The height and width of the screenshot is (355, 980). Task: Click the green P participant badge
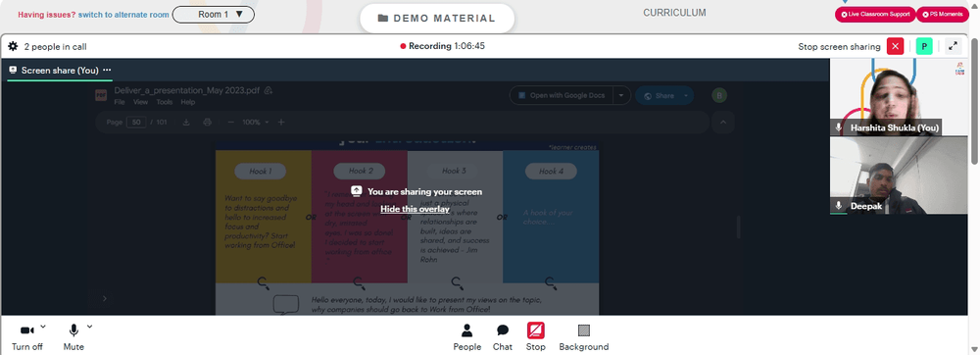point(924,46)
